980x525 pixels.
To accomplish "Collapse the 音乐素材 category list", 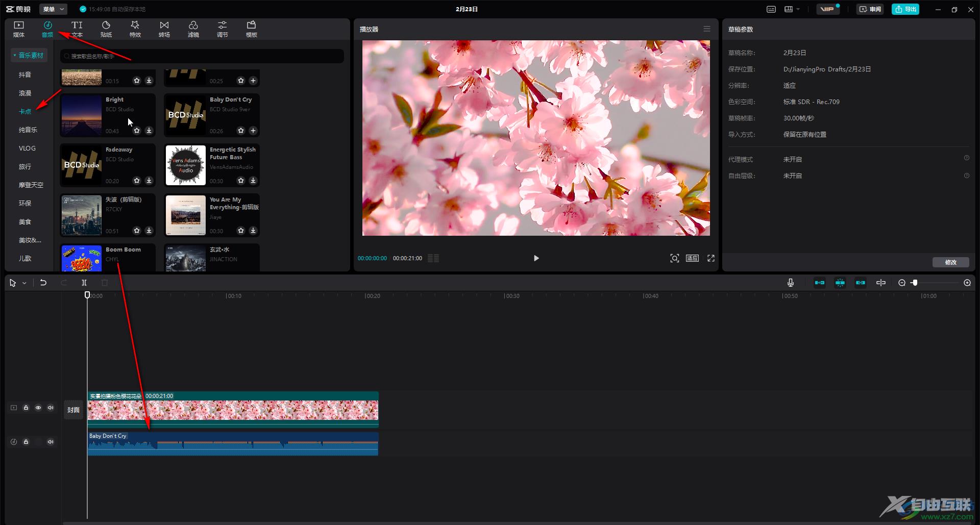I will [29, 55].
